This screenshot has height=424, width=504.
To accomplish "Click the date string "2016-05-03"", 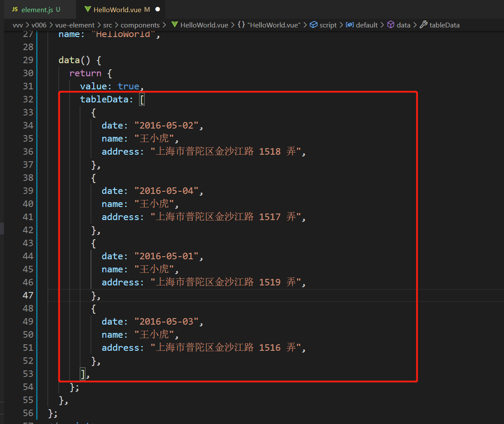I will [x=166, y=322].
